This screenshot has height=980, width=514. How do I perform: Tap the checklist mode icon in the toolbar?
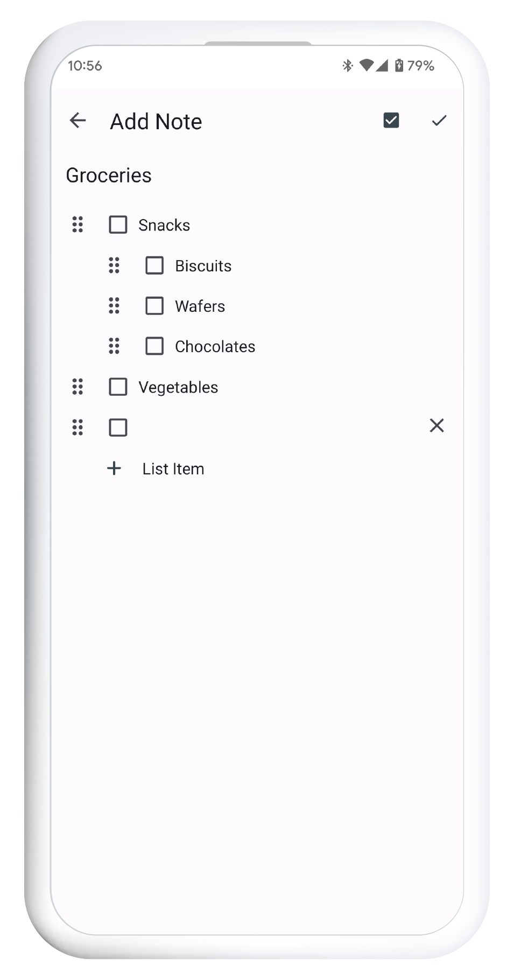click(x=391, y=121)
